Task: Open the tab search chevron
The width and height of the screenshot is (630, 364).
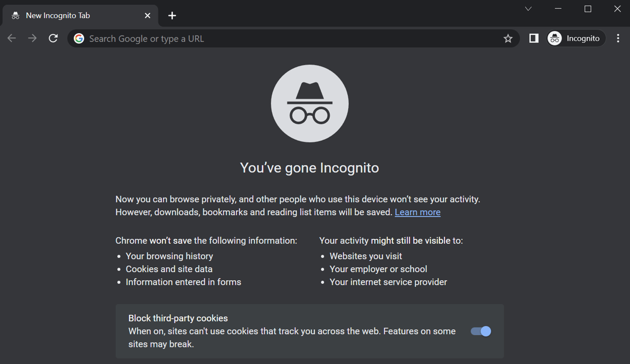Action: (528, 8)
